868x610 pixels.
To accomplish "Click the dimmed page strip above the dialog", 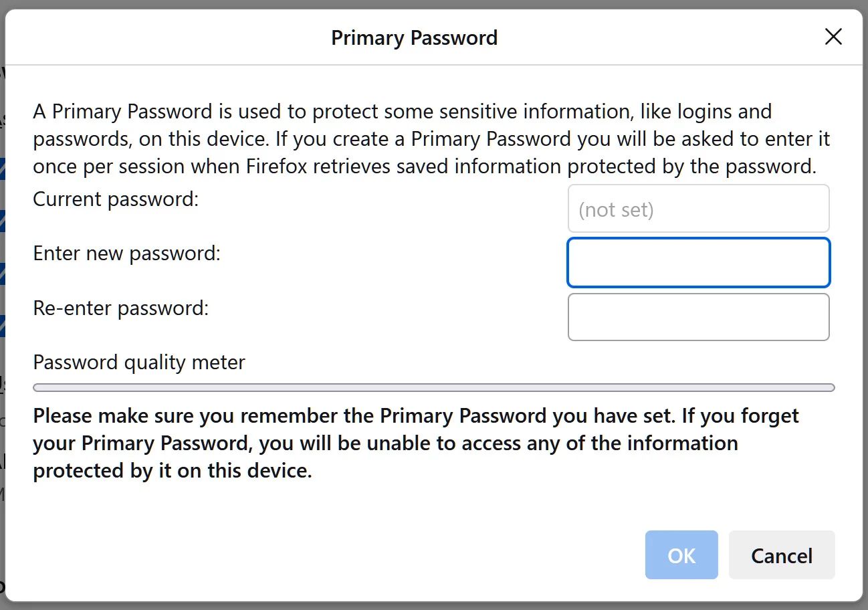I will click(x=434, y=4).
